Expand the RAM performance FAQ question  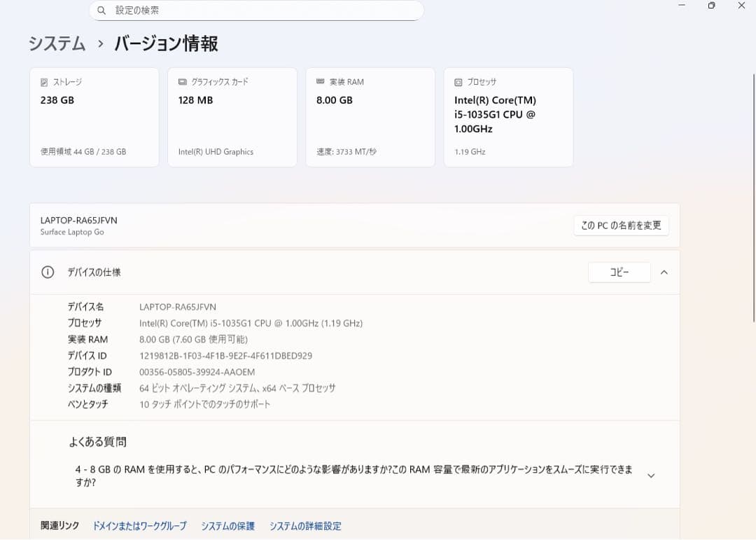652,475
